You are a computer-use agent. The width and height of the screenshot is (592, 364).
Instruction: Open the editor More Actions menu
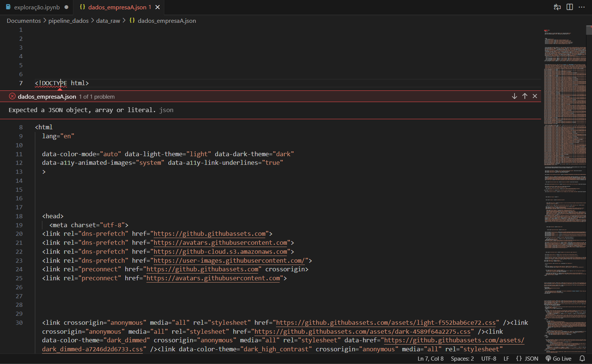582,7
